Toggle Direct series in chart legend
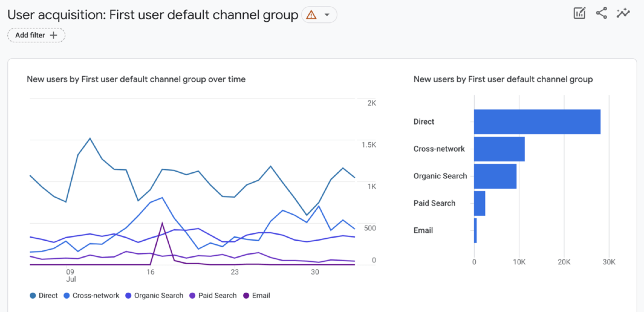The height and width of the screenshot is (312, 644). (44, 295)
